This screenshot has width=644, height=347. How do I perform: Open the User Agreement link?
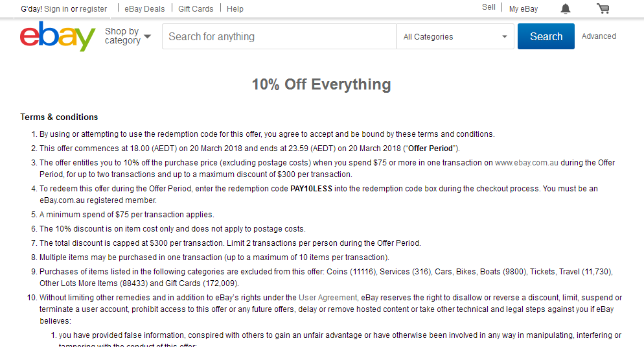(x=328, y=298)
